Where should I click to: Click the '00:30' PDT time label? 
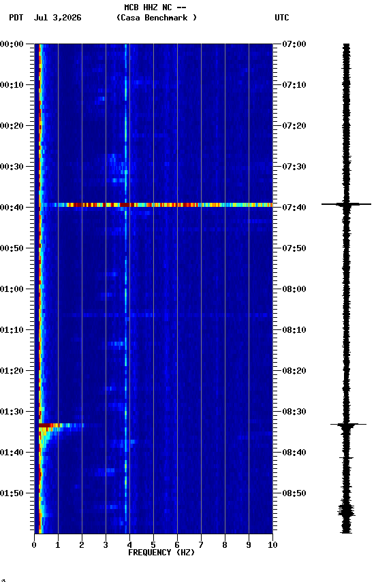coord(12,167)
